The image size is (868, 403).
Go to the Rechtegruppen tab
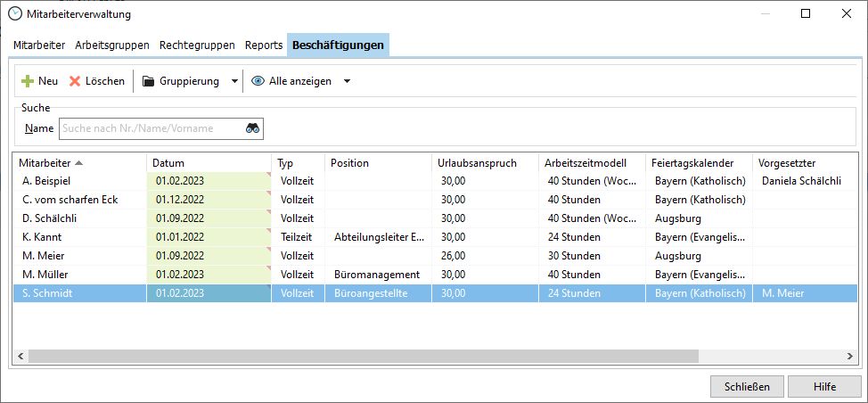pos(197,45)
